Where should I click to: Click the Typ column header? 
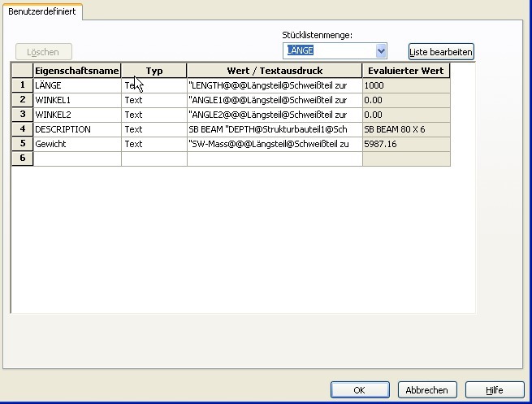154,71
